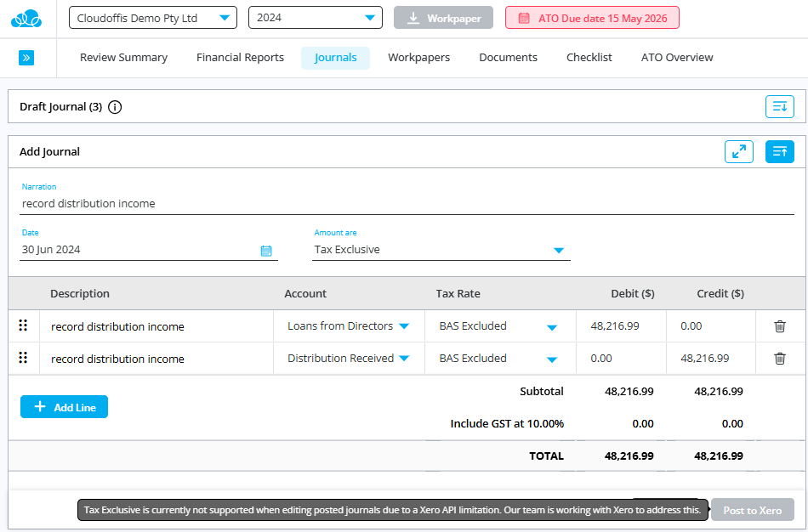Open the ATO Overview tab

click(677, 58)
